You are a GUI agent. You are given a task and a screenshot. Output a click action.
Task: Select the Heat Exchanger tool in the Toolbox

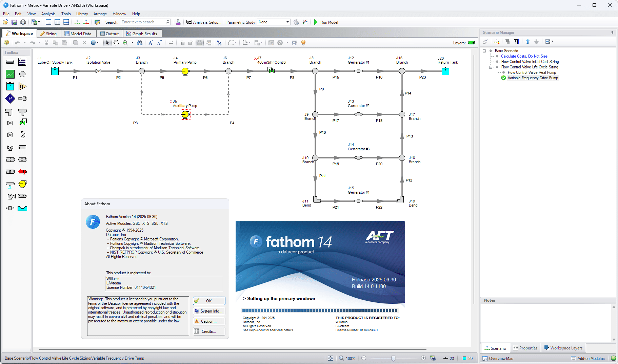click(x=22, y=172)
